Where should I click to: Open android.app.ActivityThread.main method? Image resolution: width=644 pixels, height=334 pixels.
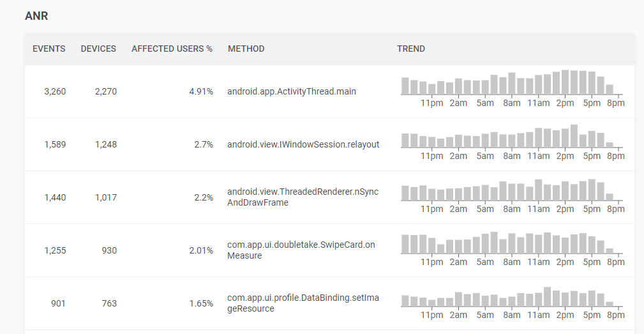[292, 91]
